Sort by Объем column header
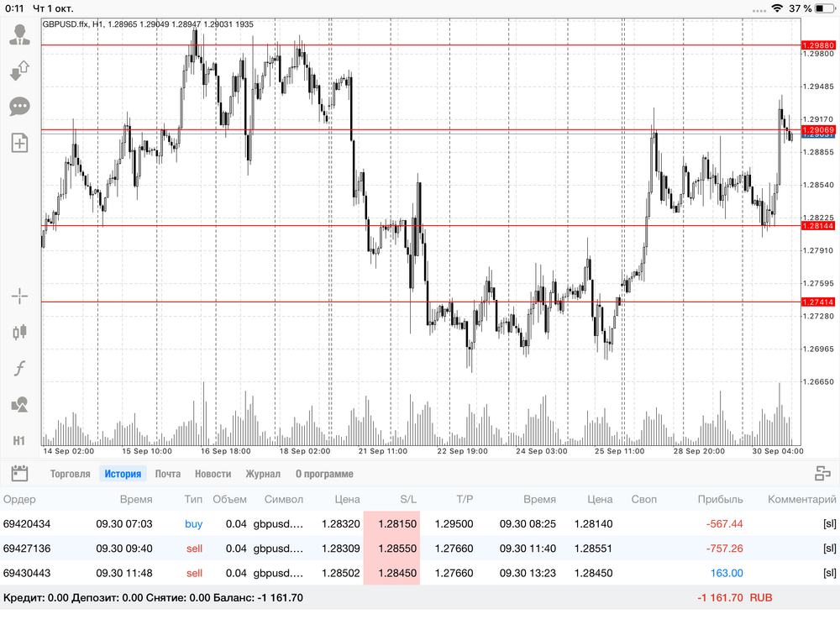The image size is (840, 630). (229, 499)
